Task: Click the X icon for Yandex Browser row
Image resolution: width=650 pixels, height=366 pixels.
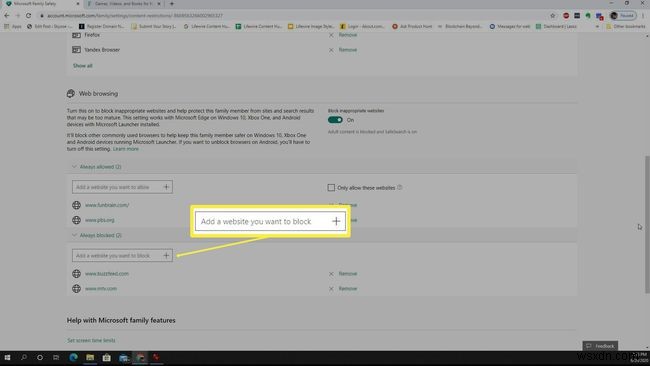Action: point(331,50)
